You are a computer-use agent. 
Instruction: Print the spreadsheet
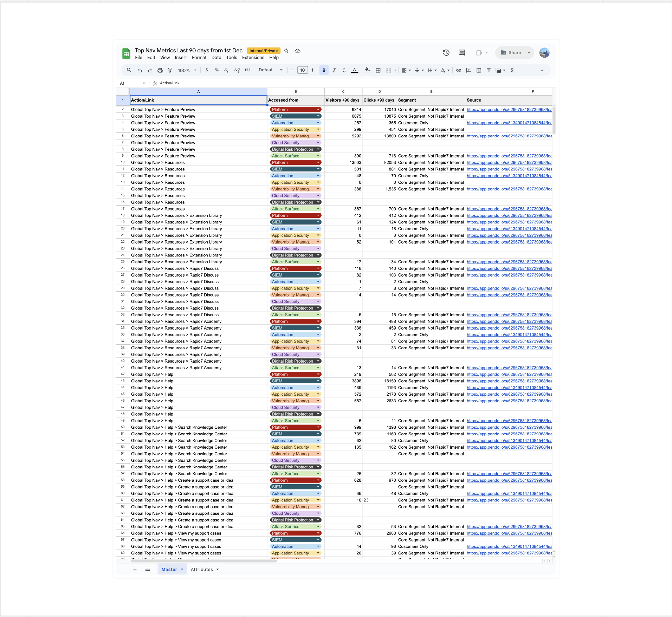[x=160, y=70]
